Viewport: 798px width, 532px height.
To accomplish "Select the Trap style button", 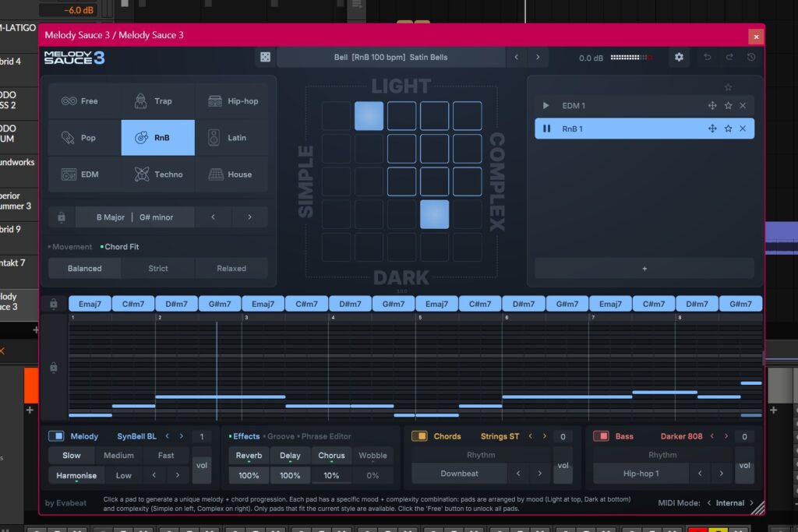I will tap(157, 101).
